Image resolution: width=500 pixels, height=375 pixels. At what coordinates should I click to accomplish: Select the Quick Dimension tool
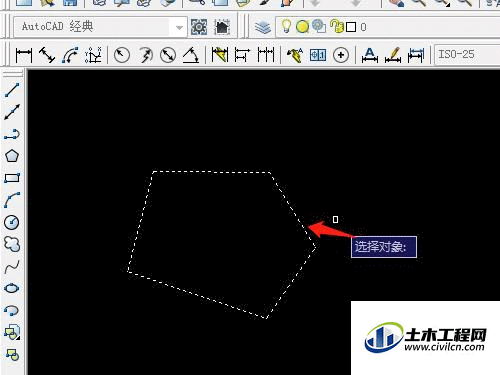[x=220, y=55]
